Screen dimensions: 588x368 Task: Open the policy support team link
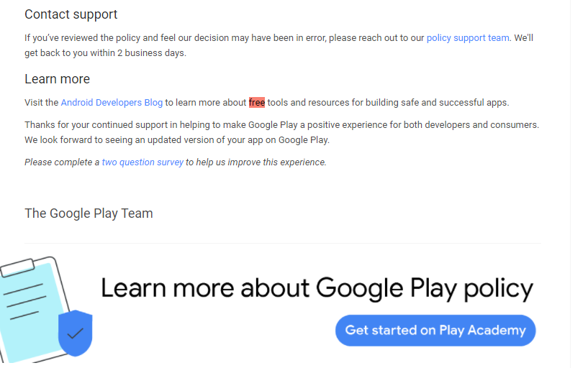click(x=468, y=38)
